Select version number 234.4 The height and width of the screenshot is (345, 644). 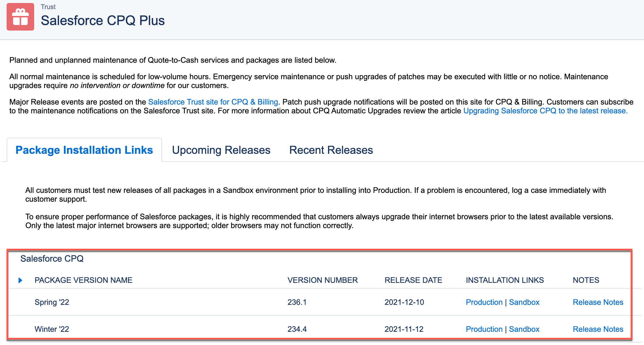[x=297, y=329]
